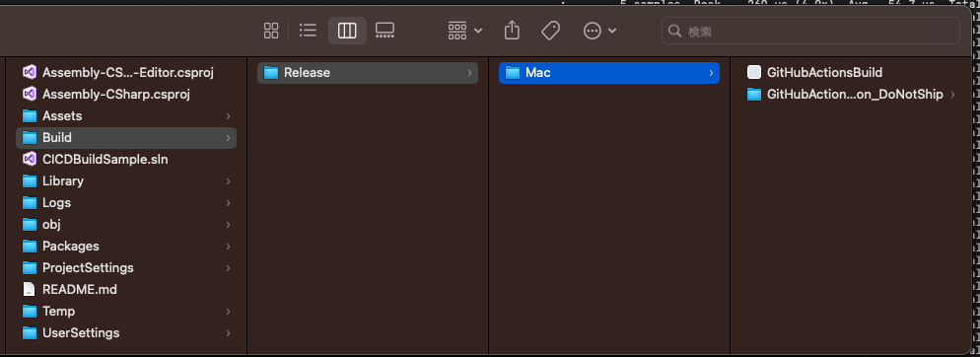The image size is (980, 357).
Task: Click the Share toolbar icon
Action: 512,30
